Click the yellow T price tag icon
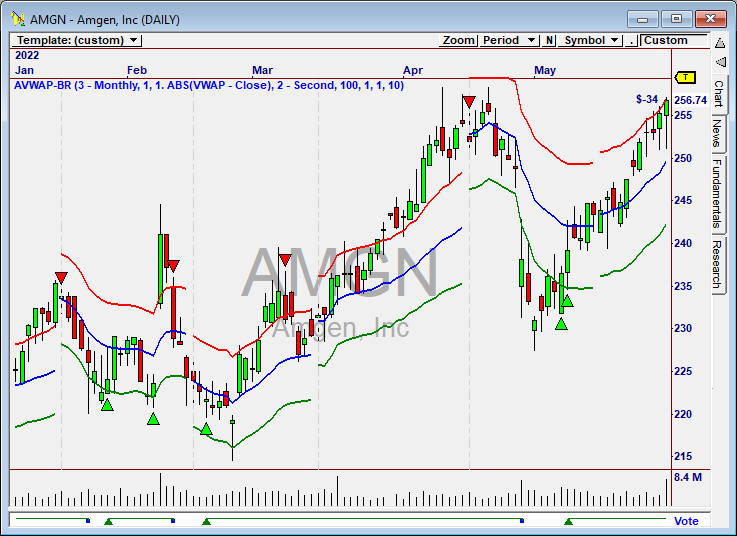The height and width of the screenshot is (536, 737). (685, 77)
